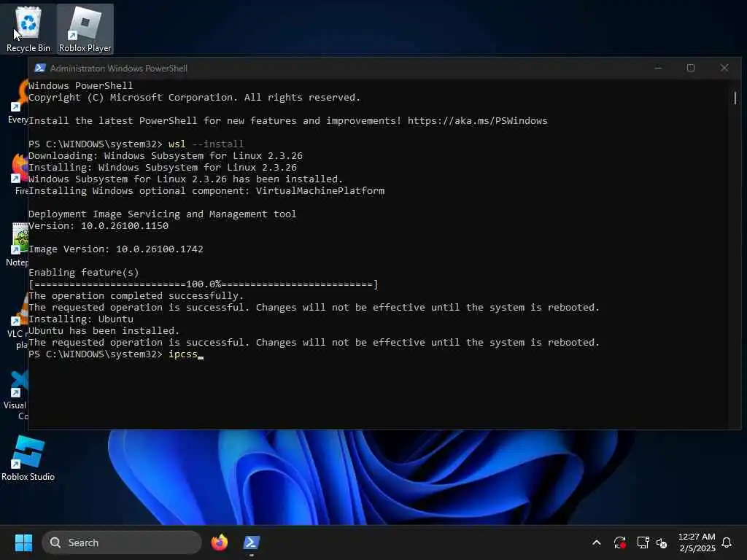Open the clock showing 12:27 AM

[697, 542]
